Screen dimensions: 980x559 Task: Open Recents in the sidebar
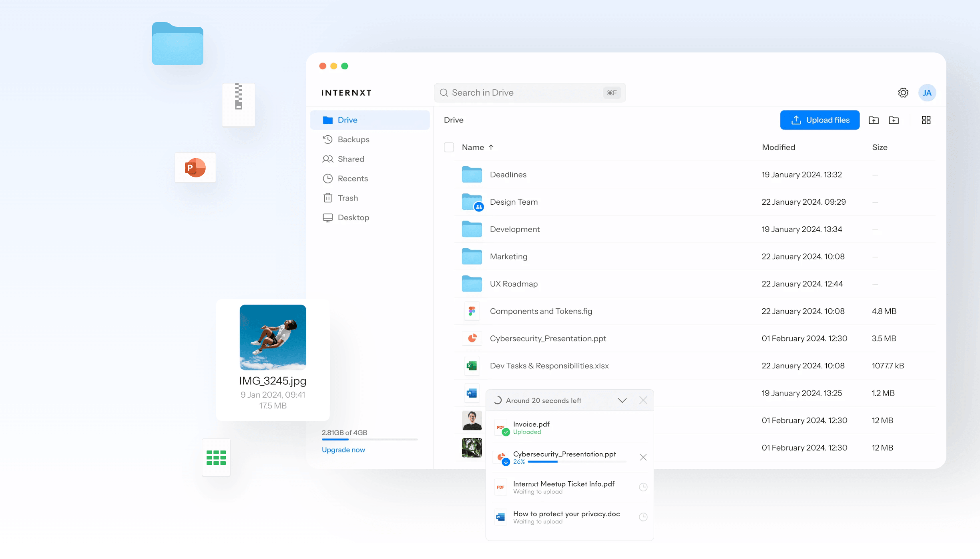coord(352,178)
